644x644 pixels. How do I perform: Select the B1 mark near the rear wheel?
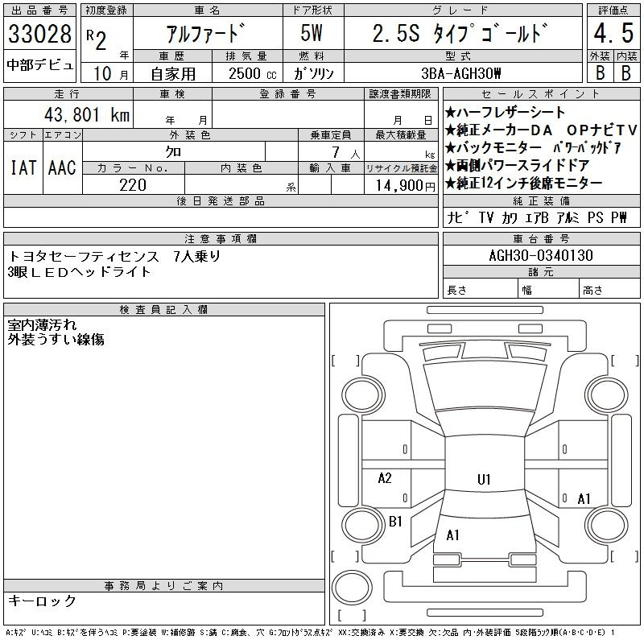pos(395,522)
